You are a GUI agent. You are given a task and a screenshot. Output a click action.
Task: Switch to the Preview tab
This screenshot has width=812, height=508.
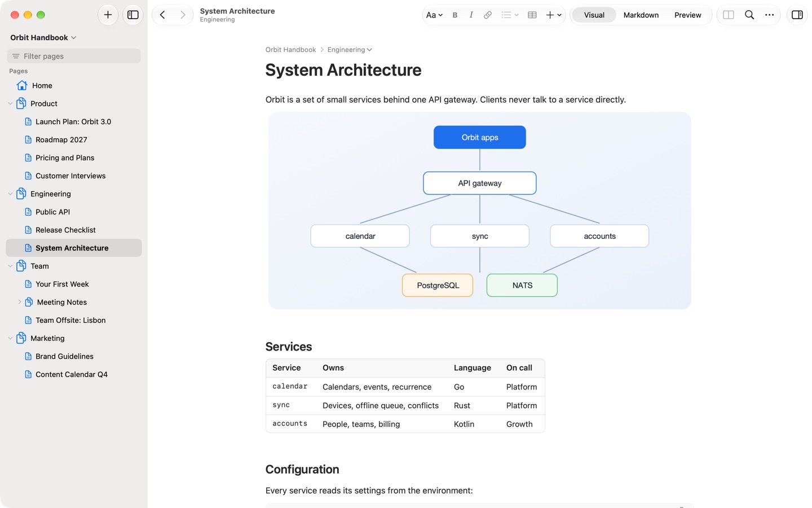pos(688,15)
